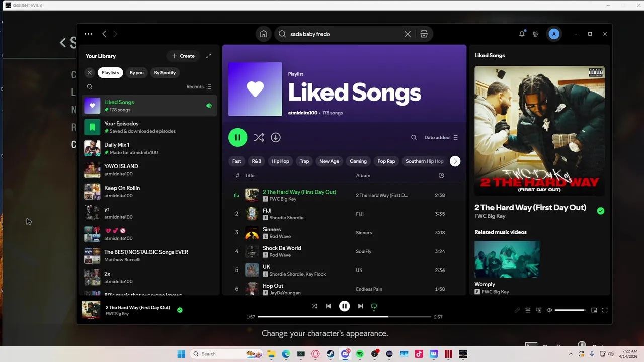Open Your Episodes in the library
This screenshot has height=362, width=644.
tap(149, 127)
